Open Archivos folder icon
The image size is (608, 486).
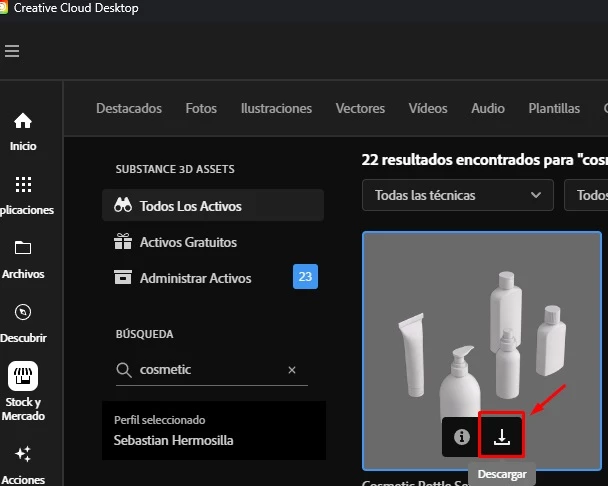[x=23, y=247]
